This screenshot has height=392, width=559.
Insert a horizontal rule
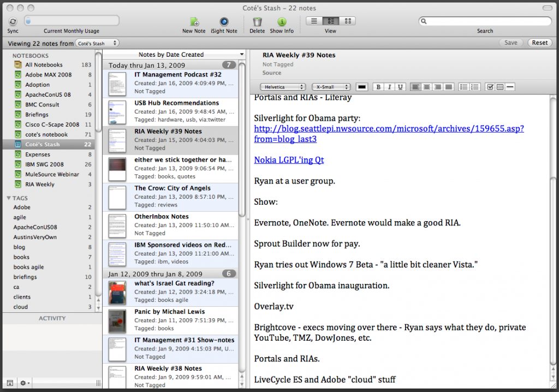pos(510,87)
